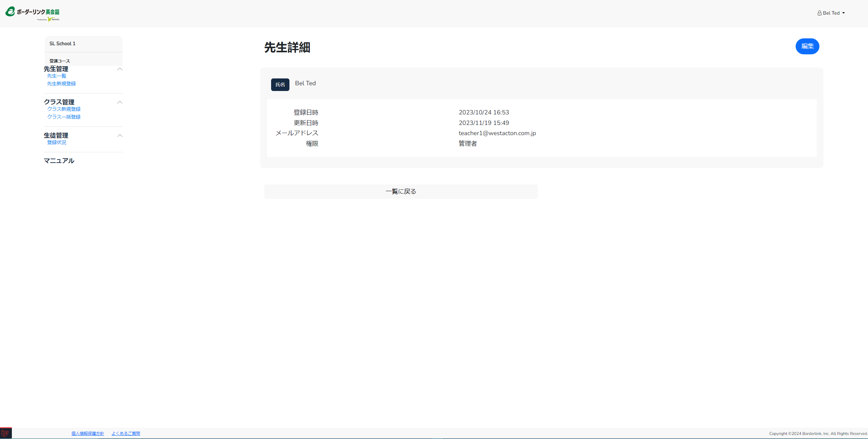The width and height of the screenshot is (868, 439).
Task: Click the Borderlink Eikaiwa logo
Action: pyautogui.click(x=32, y=14)
